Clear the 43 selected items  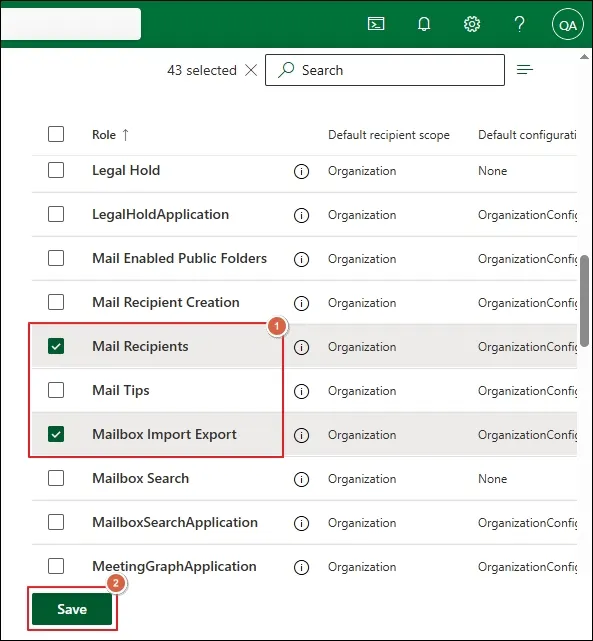[251, 70]
